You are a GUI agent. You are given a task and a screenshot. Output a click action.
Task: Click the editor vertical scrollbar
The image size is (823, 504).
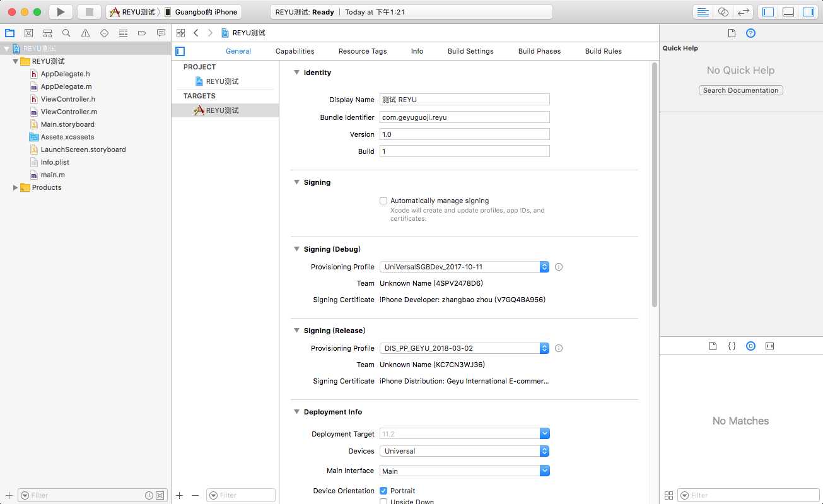[x=655, y=184]
